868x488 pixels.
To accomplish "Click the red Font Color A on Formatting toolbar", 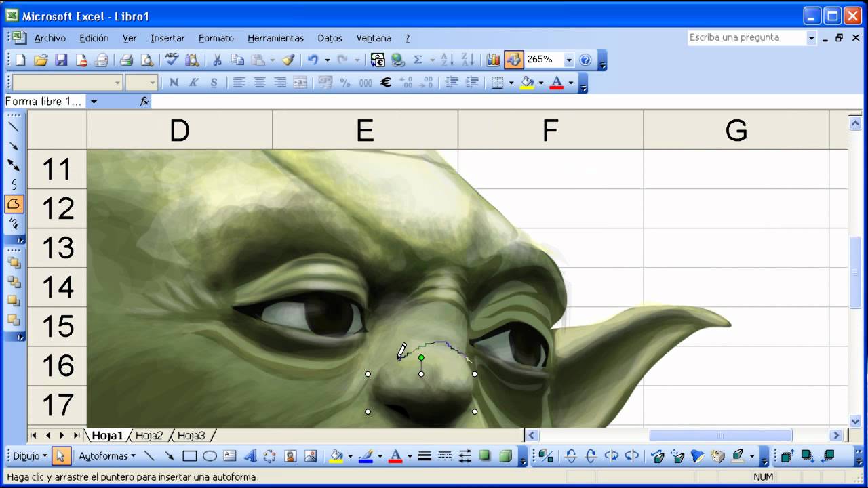I will 557,83.
